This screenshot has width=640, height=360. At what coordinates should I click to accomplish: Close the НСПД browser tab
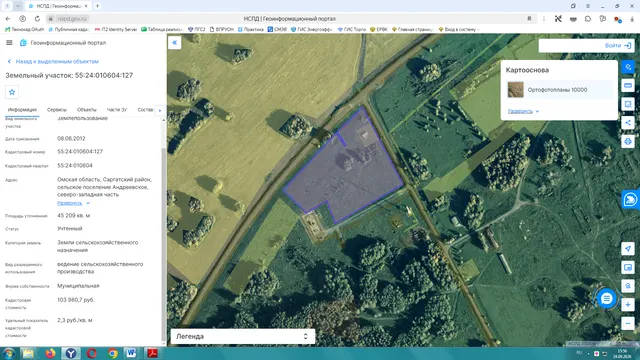click(x=86, y=6)
